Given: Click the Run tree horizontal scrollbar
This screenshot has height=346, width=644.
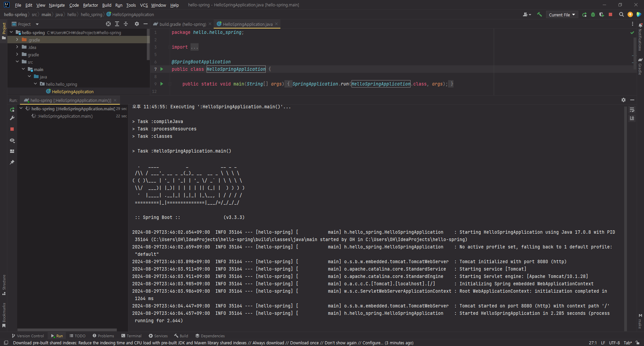Looking at the screenshot, I should (67, 330).
